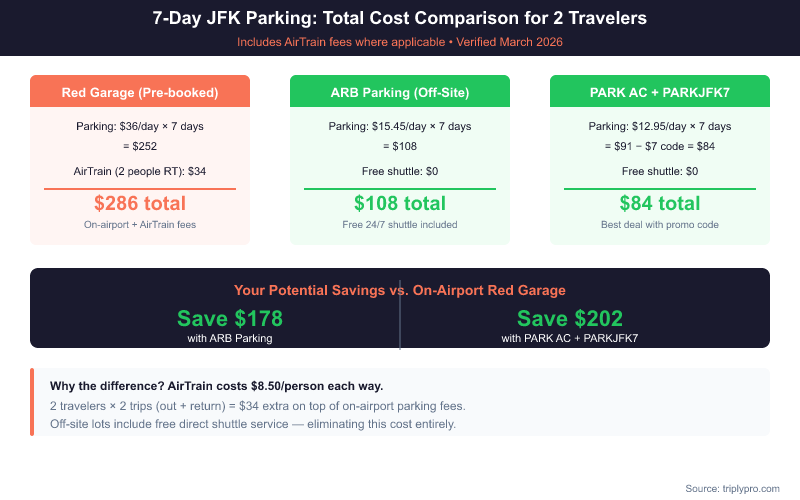Click the $91 − $7 code = $84 line

coord(660,146)
